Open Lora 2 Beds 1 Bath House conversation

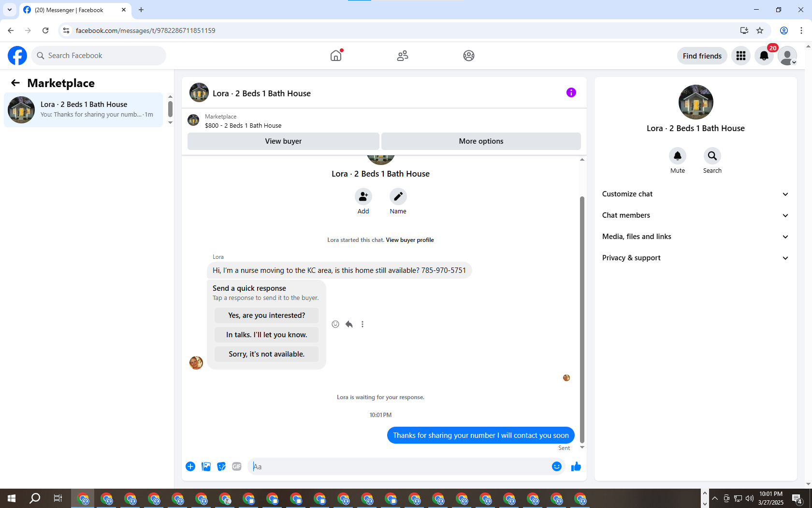click(84, 110)
